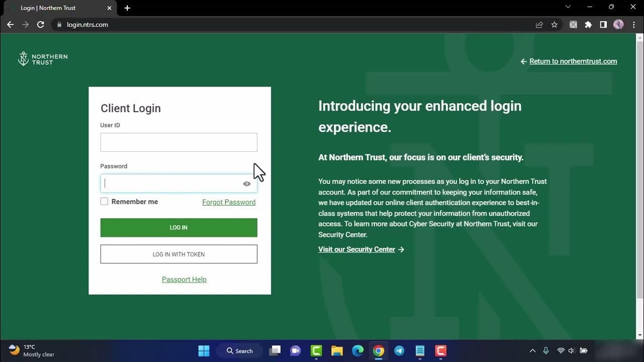Open the red Camtasia recorder taskbar icon

click(x=441, y=351)
